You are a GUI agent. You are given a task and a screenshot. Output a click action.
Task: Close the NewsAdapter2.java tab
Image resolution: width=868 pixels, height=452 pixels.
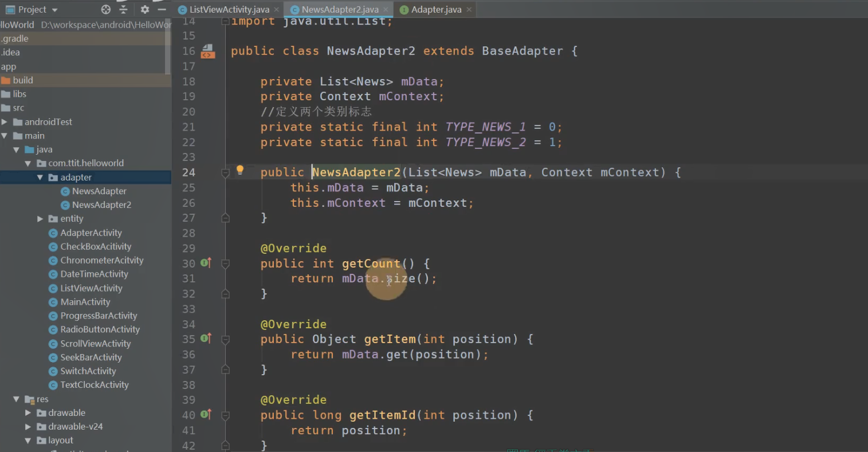coord(386,10)
